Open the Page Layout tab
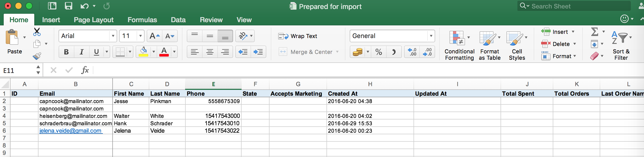This screenshot has width=644, height=157. tap(94, 20)
